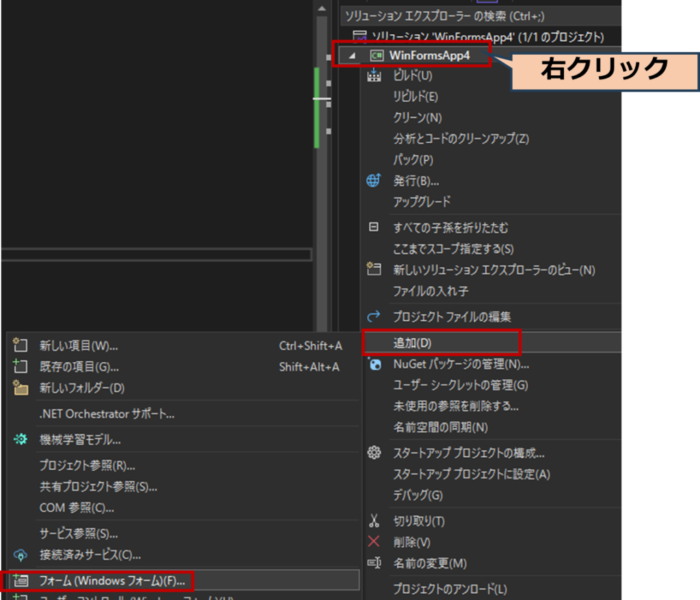Click the machine learning model icon
This screenshot has height=600, width=700.
[20, 439]
